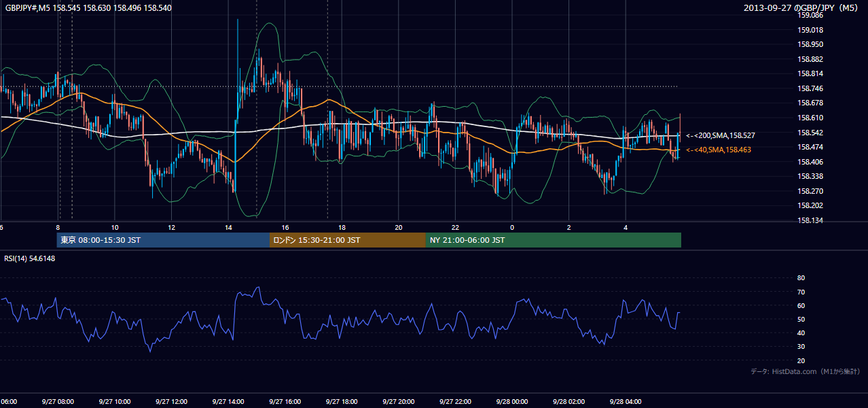The image size is (868, 408).
Task: Click the 158.678 price axis label
Action: [x=810, y=103]
